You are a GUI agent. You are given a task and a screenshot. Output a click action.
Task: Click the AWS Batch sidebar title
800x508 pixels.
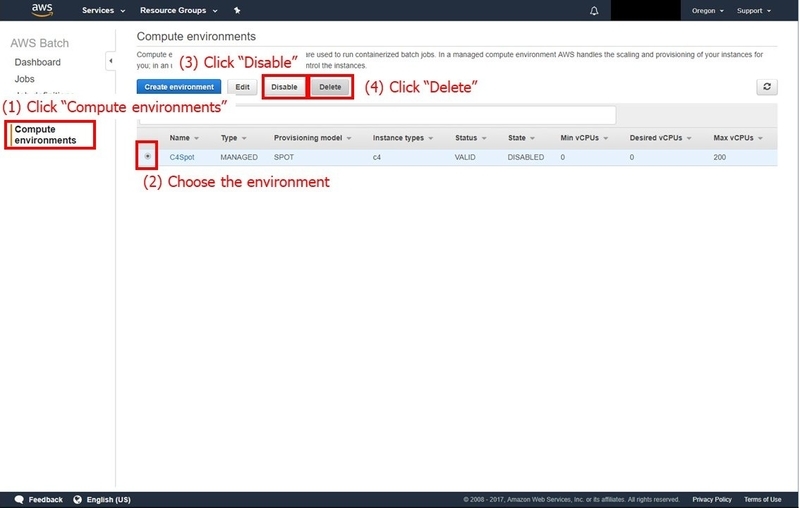(39, 43)
